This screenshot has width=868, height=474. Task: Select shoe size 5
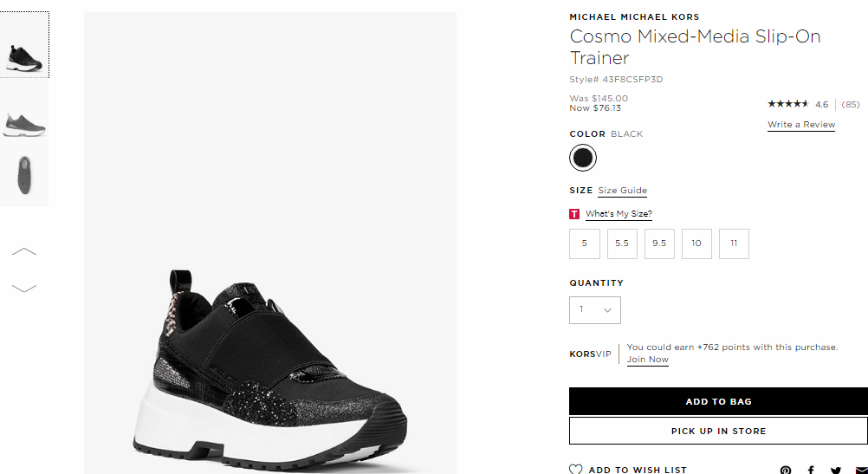click(x=585, y=243)
